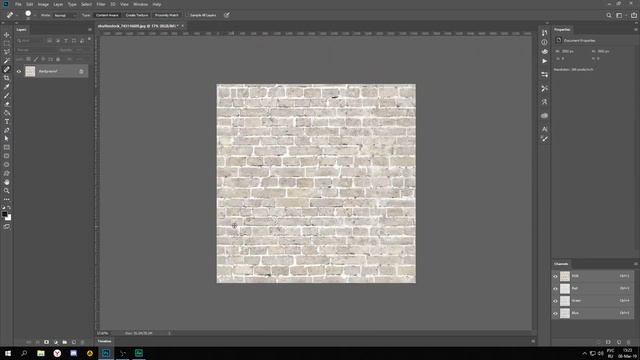Screen dimensions: 640x360
Task: Open Properties panel flyout menu
Action: point(636,29)
